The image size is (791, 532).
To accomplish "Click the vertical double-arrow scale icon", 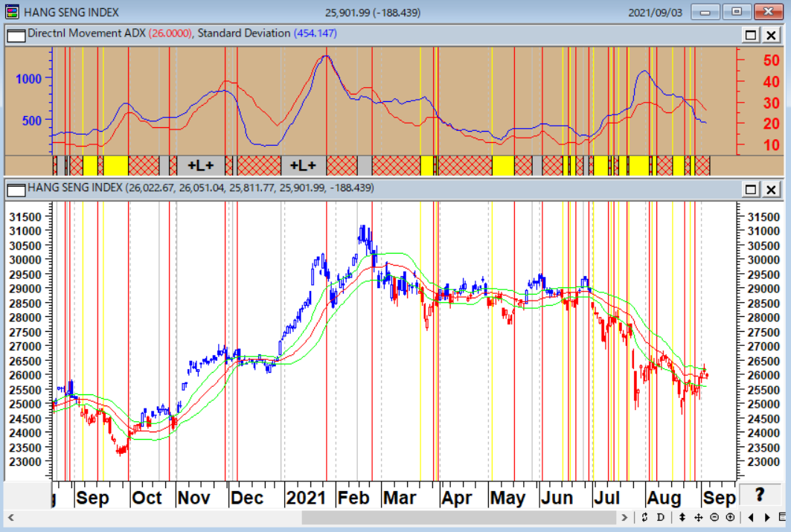I will pos(682,517).
